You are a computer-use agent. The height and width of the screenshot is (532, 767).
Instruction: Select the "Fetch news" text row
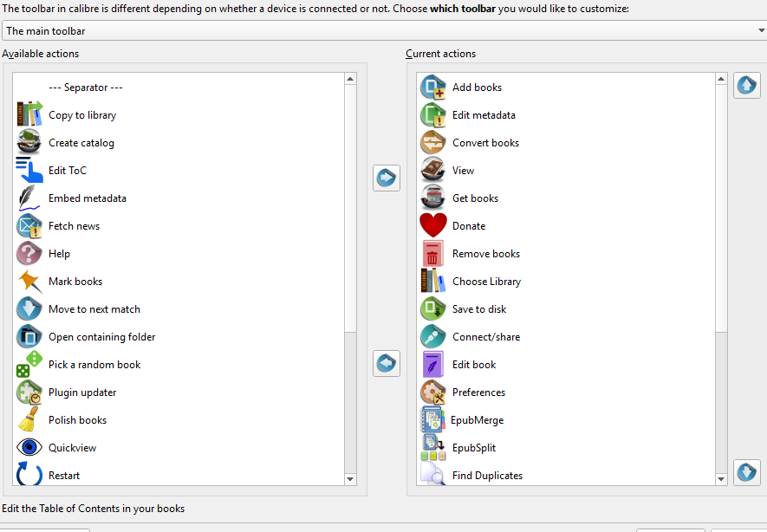pos(74,226)
